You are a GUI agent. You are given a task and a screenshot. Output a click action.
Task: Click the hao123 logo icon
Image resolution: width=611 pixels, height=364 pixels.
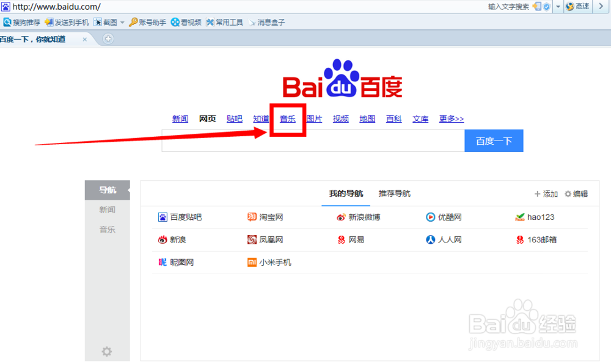[x=520, y=217]
